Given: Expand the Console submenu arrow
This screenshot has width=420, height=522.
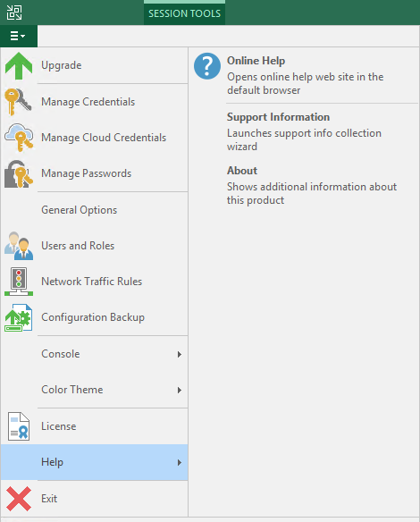Looking at the screenshot, I should point(180,354).
